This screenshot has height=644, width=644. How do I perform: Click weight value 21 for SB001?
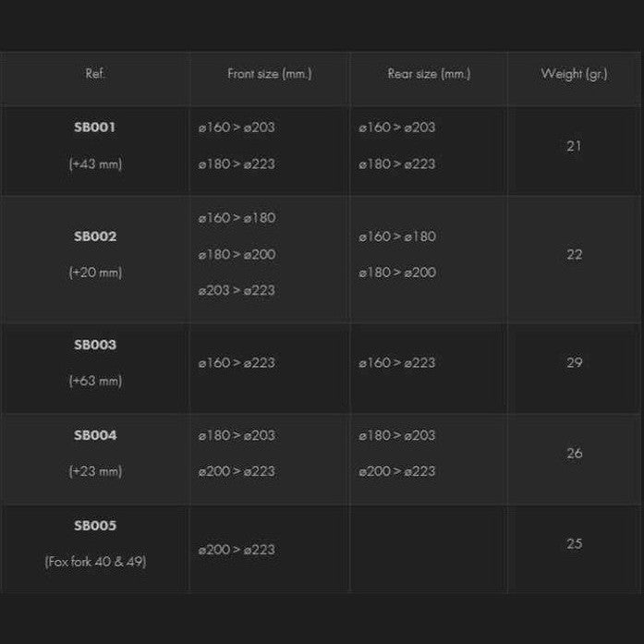(x=574, y=146)
